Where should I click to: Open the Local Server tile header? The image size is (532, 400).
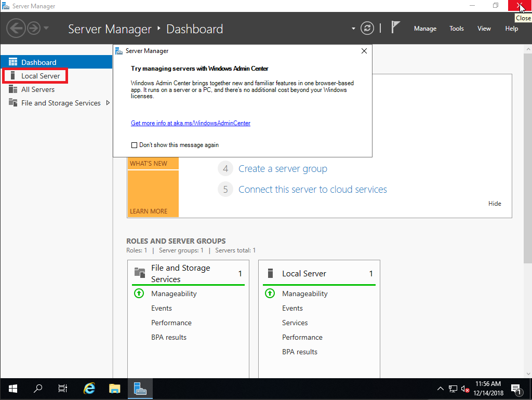pos(320,273)
